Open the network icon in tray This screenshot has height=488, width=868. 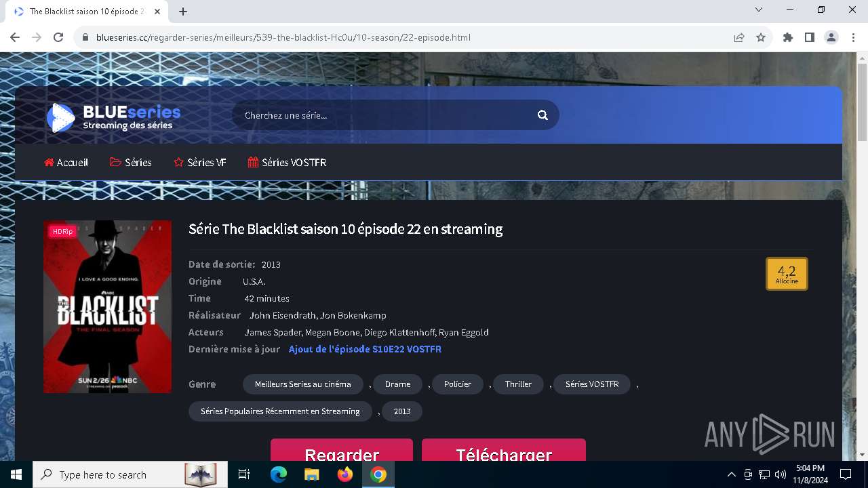(764, 474)
